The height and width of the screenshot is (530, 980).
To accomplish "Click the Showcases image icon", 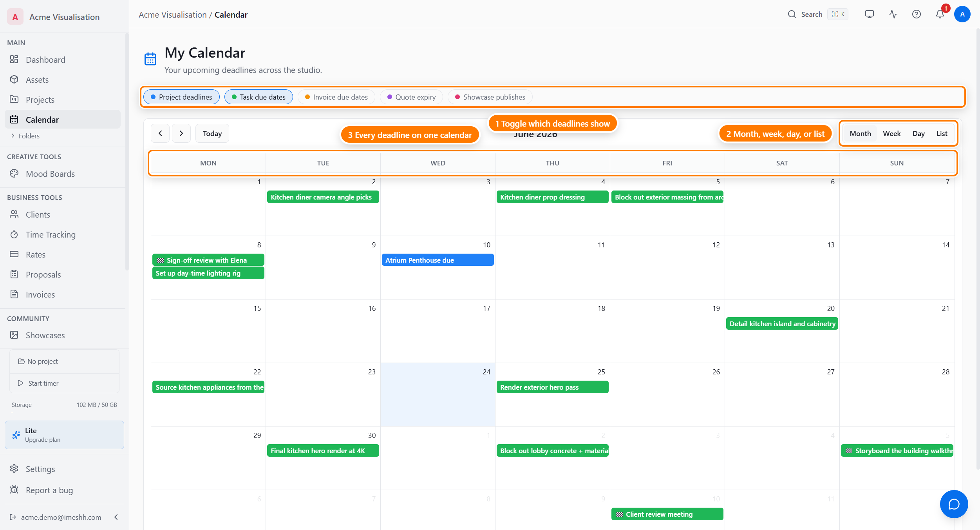I will (x=14, y=335).
